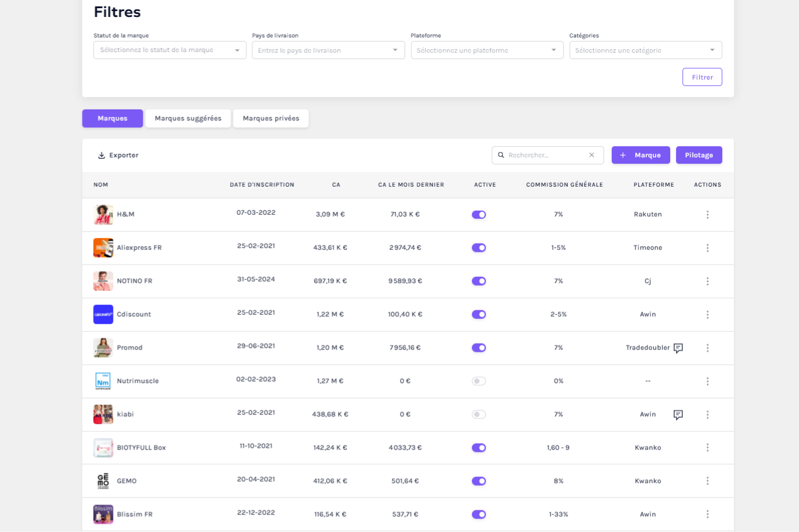Deactivate the NOTINO FR brand toggle

pyautogui.click(x=479, y=282)
